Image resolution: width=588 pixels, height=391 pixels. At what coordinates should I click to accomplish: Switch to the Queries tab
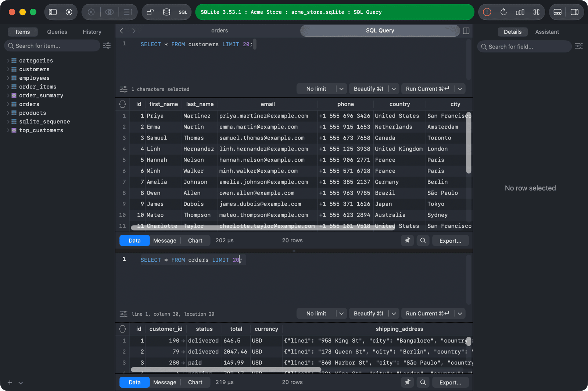(57, 32)
